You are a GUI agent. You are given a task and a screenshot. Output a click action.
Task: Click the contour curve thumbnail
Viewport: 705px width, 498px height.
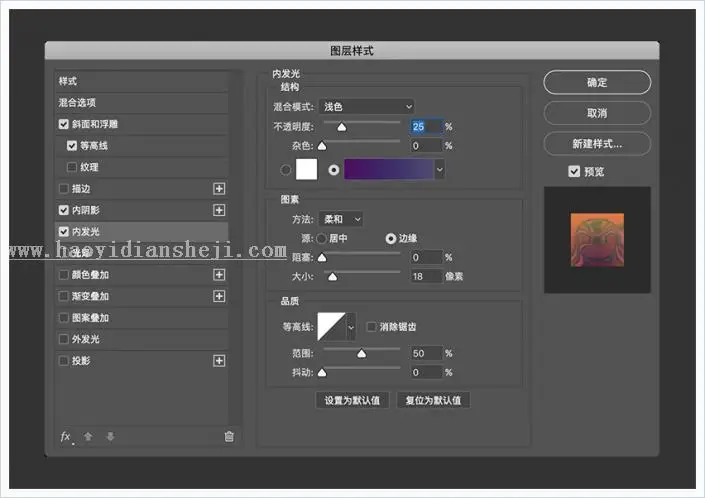pyautogui.click(x=331, y=327)
